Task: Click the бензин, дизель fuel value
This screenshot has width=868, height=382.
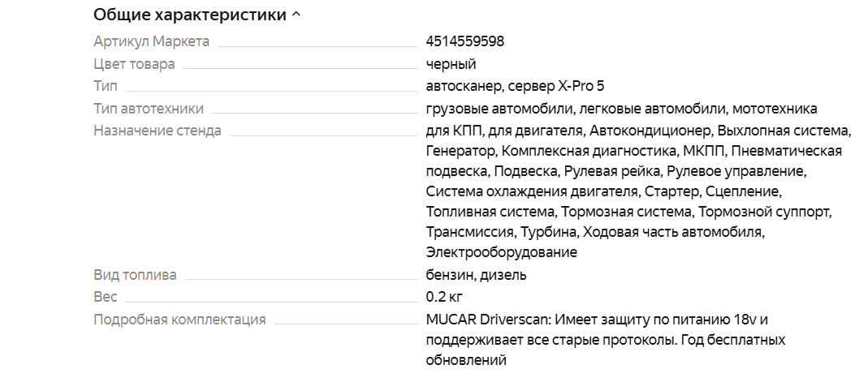Action: click(476, 275)
